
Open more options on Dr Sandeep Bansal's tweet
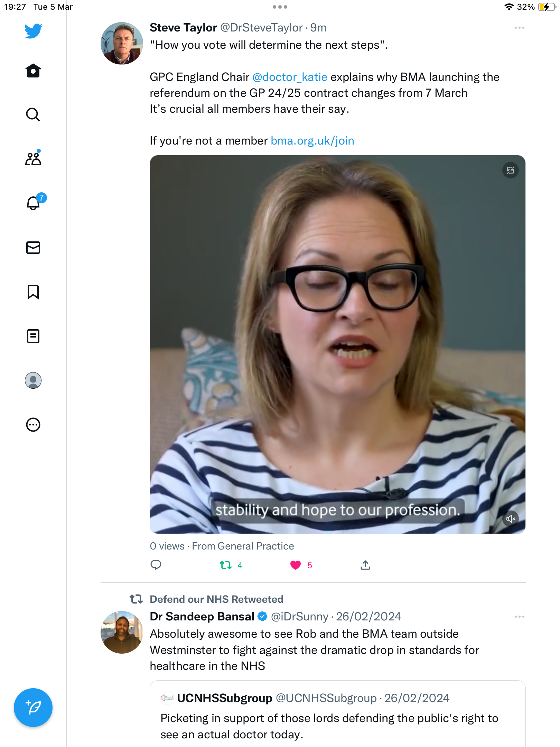(519, 617)
